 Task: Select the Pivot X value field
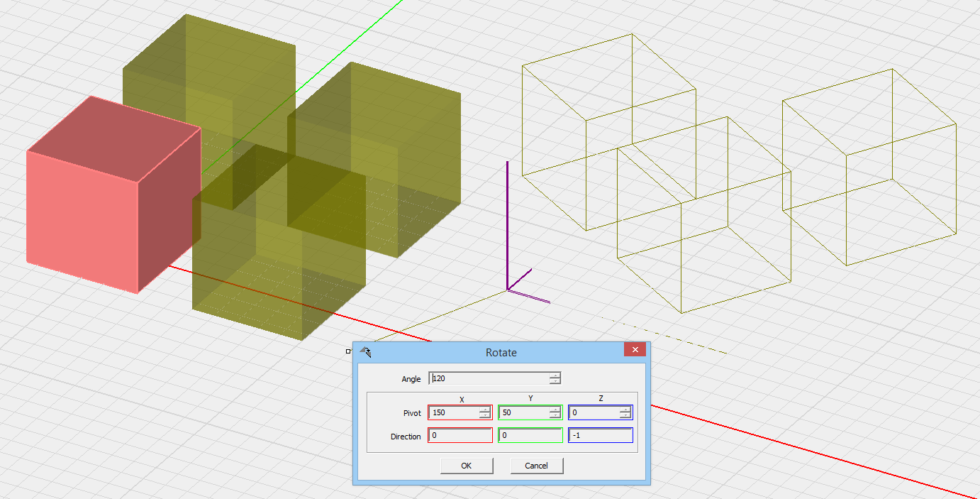454,413
